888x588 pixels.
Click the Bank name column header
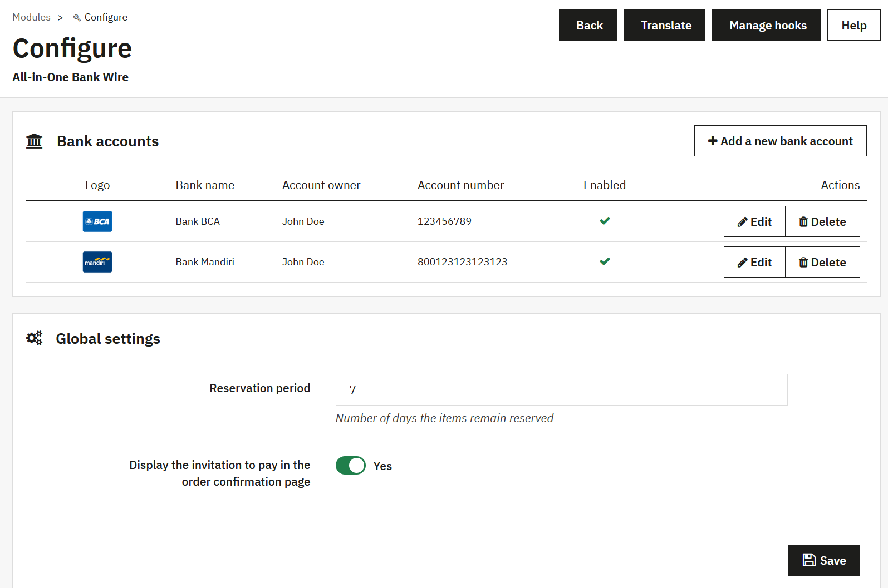tap(205, 185)
